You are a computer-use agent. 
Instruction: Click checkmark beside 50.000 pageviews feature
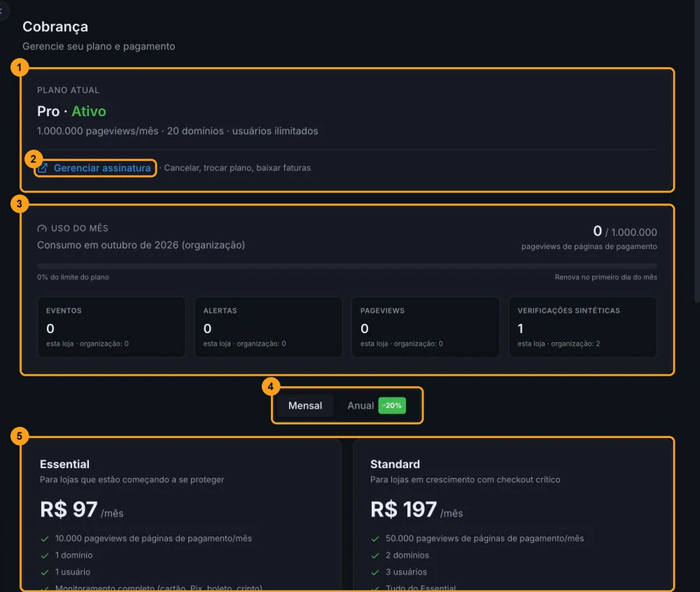tap(375, 539)
